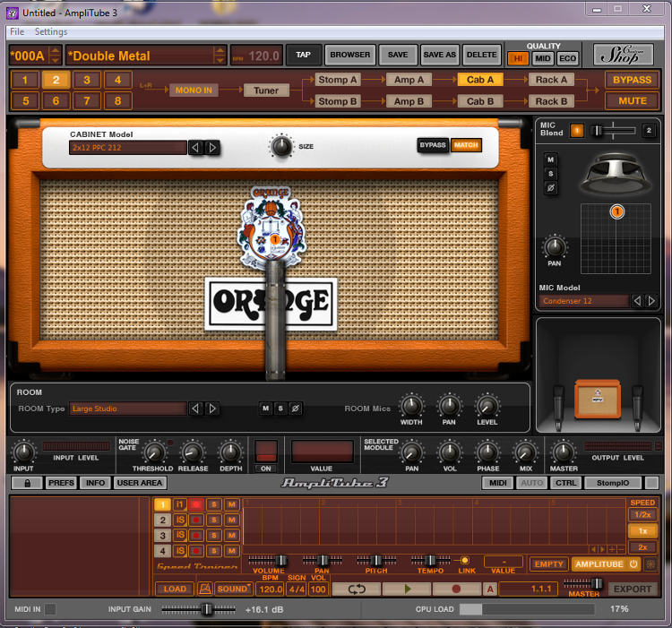Start recording with the transport record button
The width and height of the screenshot is (672, 628).
click(x=456, y=589)
